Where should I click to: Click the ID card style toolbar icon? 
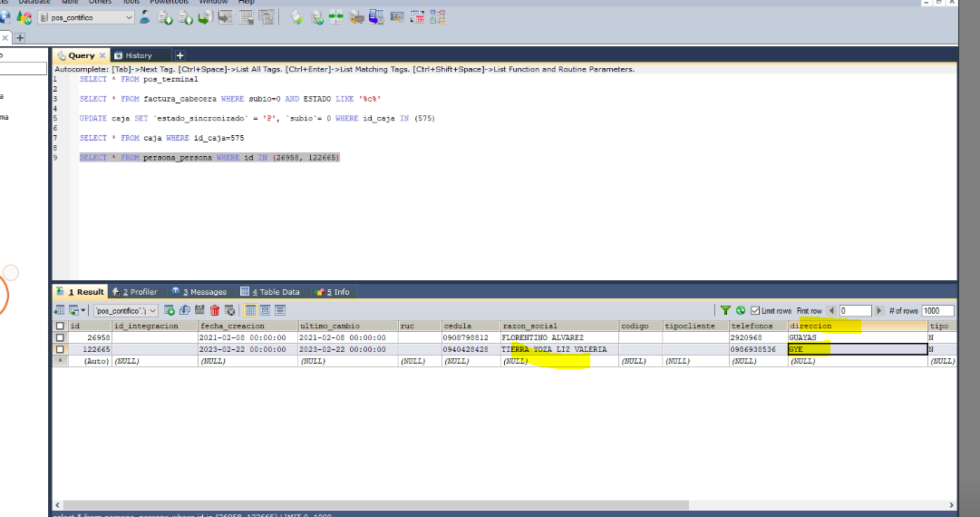point(397,17)
